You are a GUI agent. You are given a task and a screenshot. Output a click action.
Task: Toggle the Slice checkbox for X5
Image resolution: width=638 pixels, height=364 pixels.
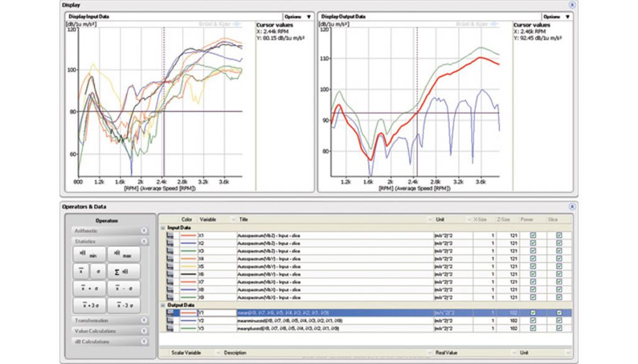(x=559, y=266)
